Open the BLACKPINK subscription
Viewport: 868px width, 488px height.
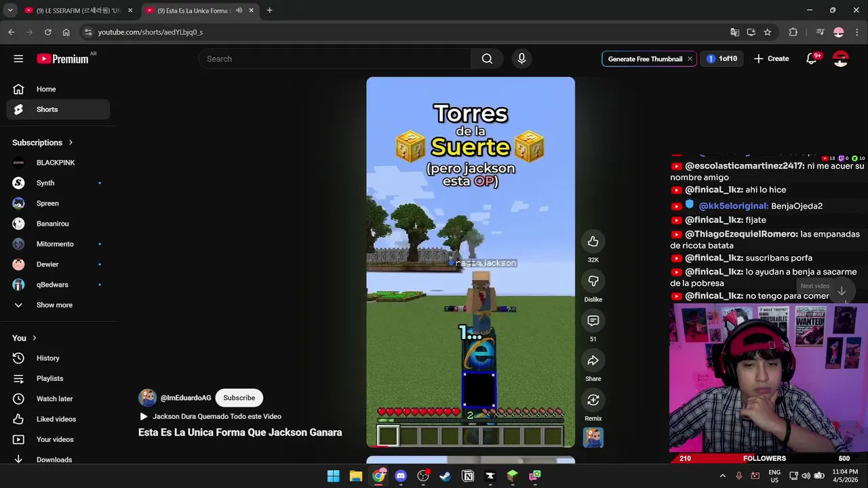pos(58,163)
